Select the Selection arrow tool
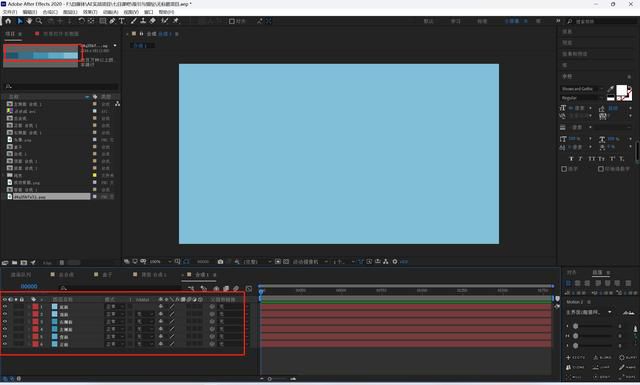This screenshot has width=640, height=385. [20, 21]
